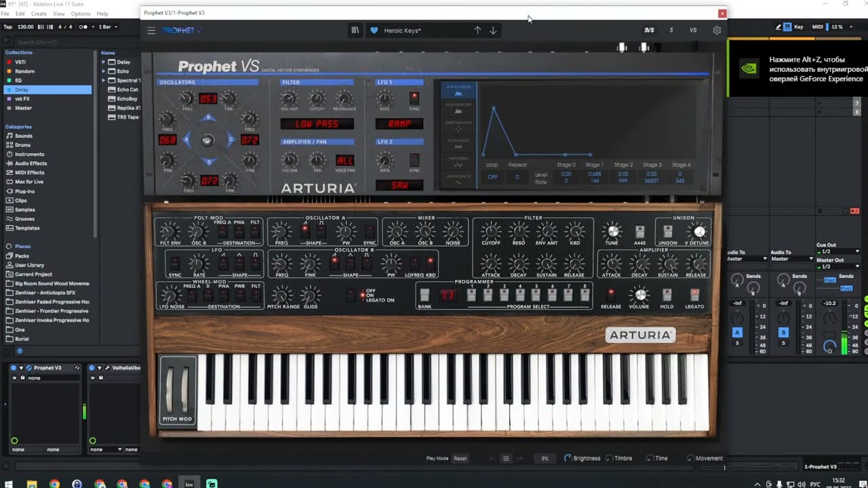Viewport: 868px width, 488px height.
Task: Open Samples category in browser
Action: click(x=25, y=209)
